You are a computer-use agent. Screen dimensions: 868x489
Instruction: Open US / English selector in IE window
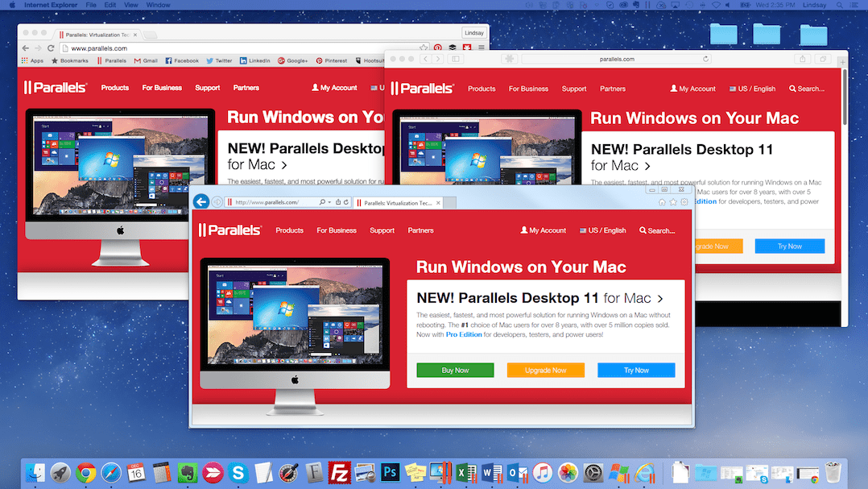pos(602,230)
